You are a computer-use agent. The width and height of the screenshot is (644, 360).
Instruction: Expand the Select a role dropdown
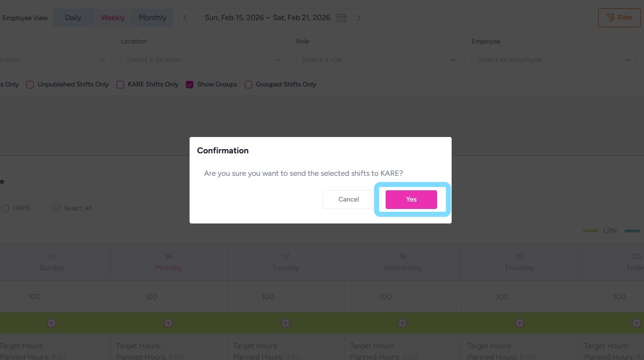(379, 60)
